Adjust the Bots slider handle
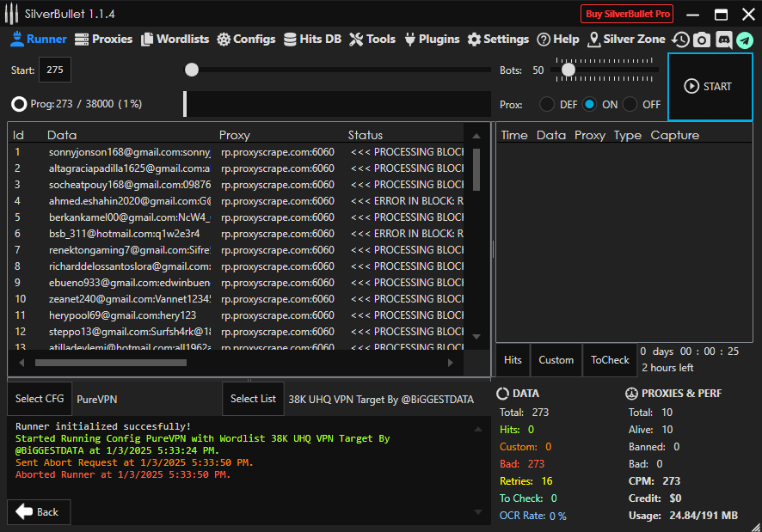The image size is (762, 532). [x=568, y=70]
